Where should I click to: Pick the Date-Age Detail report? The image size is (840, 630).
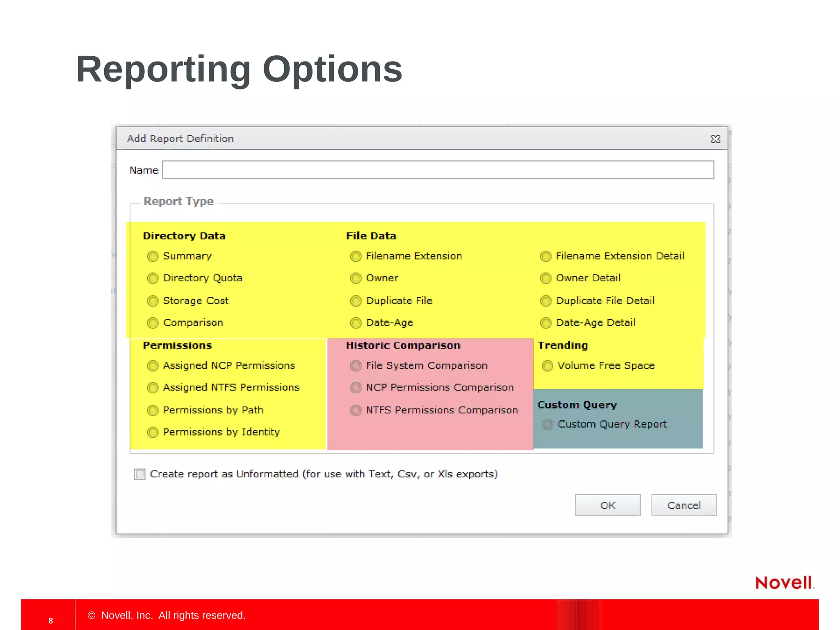pyautogui.click(x=546, y=323)
